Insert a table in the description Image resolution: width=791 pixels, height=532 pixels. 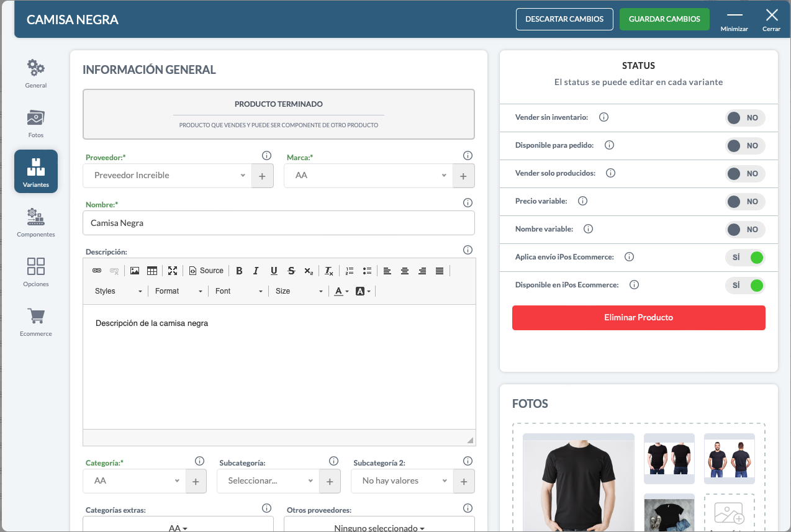coord(152,271)
